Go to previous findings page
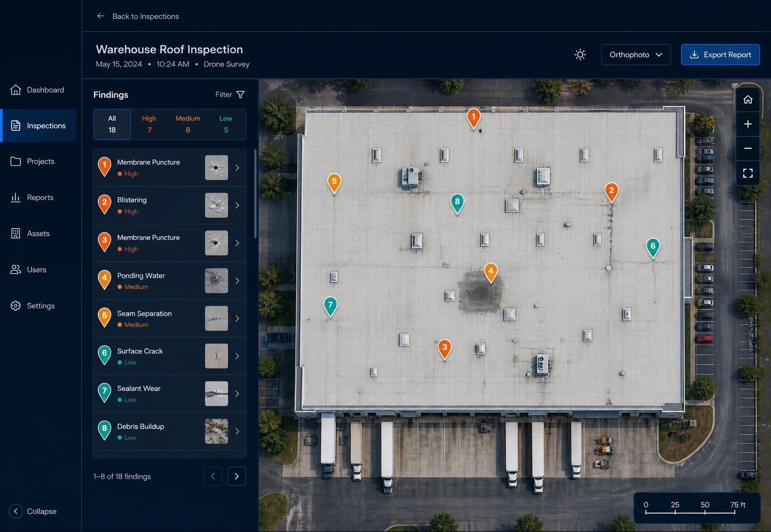Viewport: 771px width, 532px height. [213, 476]
